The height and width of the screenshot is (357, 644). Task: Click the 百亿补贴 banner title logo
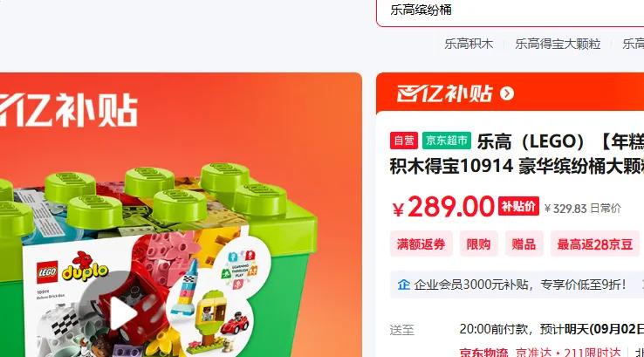point(444,93)
